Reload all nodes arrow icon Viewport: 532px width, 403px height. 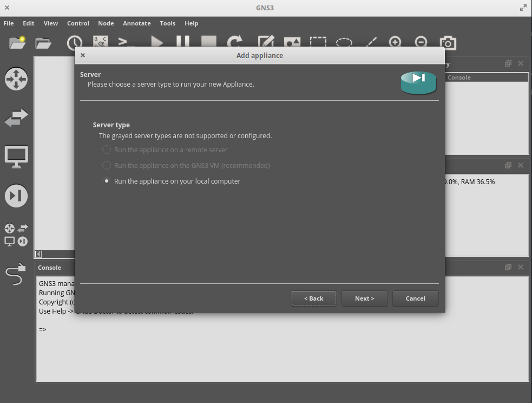point(235,41)
